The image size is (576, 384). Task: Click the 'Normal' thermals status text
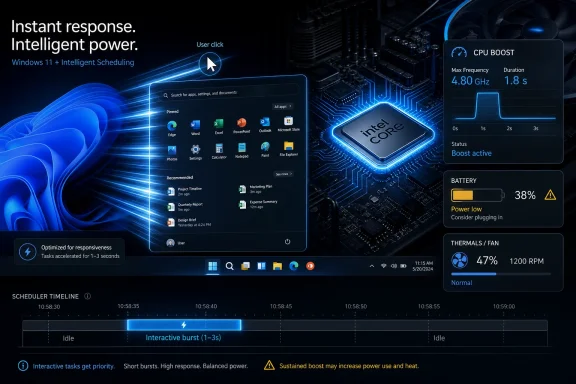tap(461, 283)
